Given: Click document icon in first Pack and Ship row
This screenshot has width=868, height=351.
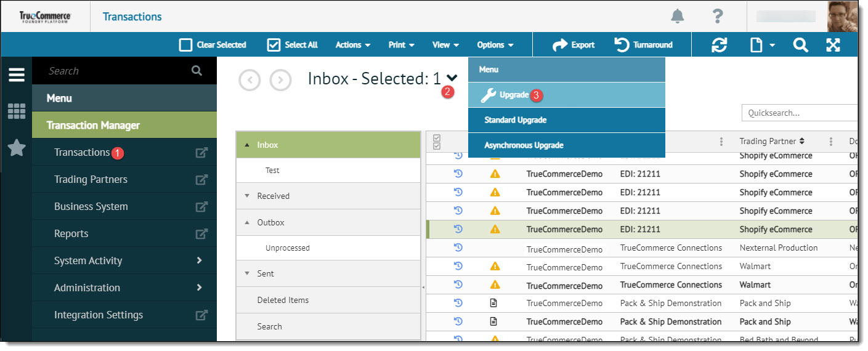Looking at the screenshot, I should (493, 303).
